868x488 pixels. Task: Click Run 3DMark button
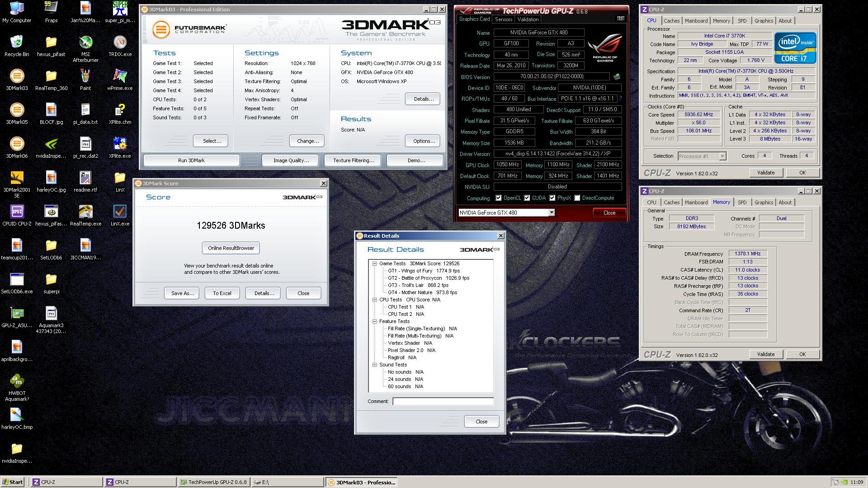(x=191, y=160)
